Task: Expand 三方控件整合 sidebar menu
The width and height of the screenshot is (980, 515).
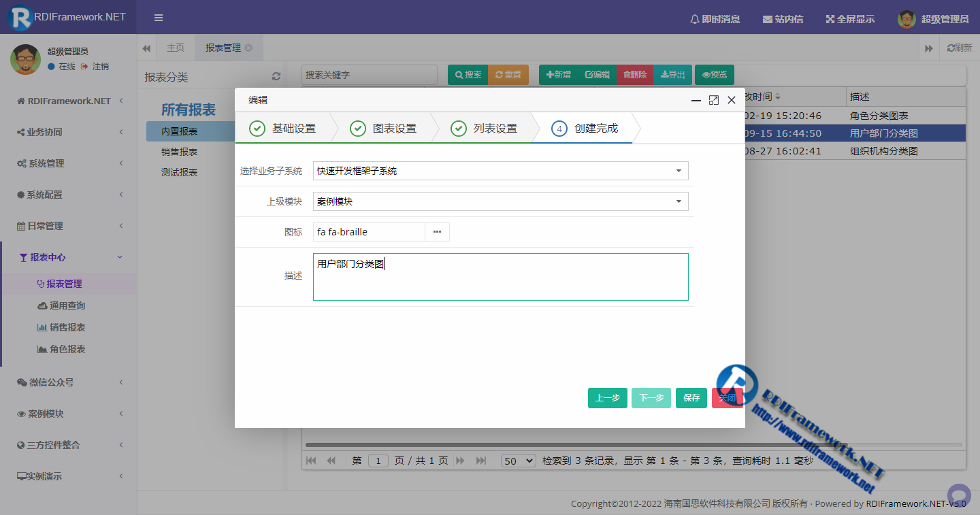Action: (x=68, y=445)
